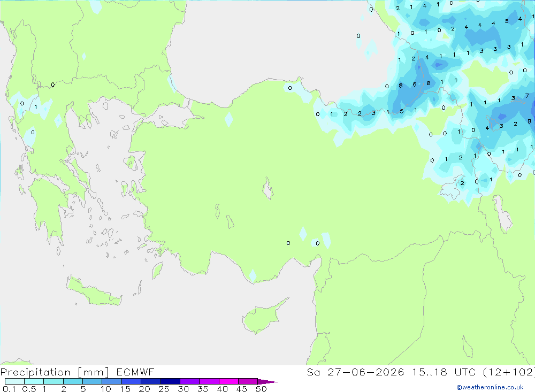Screen dimensions: 535x392
Task: Click the 0.5–1 mm legend color box
Action: pos(34,381)
